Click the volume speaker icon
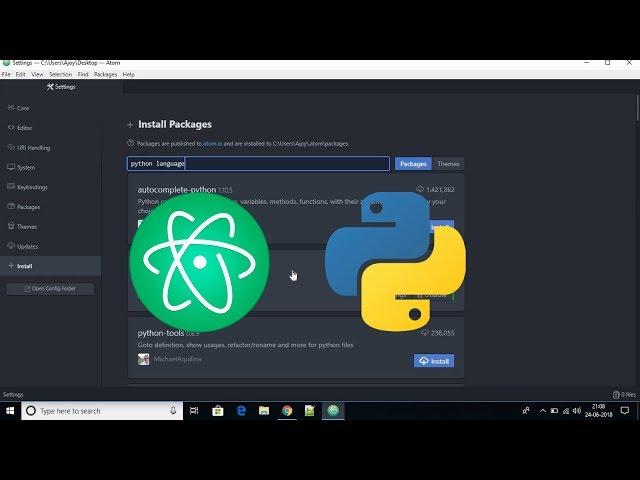The image size is (640, 480). 577,411
